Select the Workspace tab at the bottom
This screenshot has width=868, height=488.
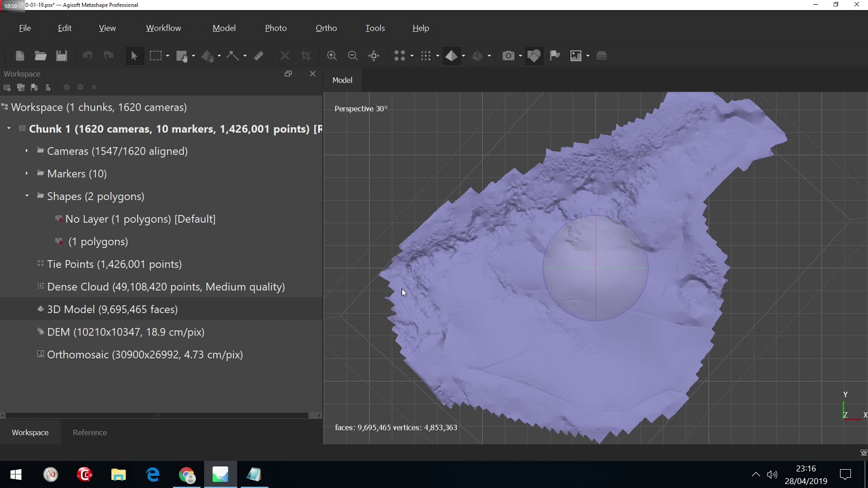30,432
